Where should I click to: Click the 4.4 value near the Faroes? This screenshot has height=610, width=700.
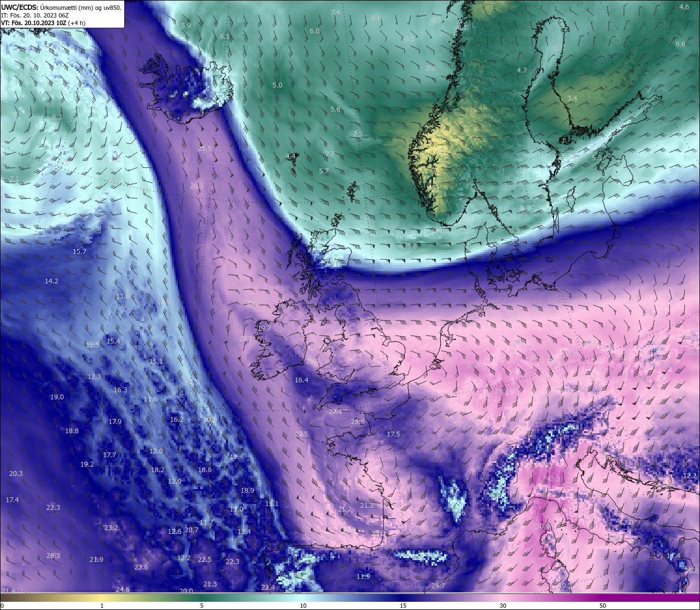tap(290, 156)
